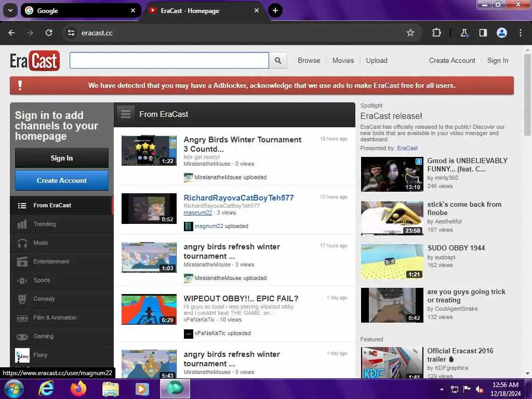Open the guide menu icon beside From EraCast
Viewport: 532px width, 399px height.
(126, 114)
